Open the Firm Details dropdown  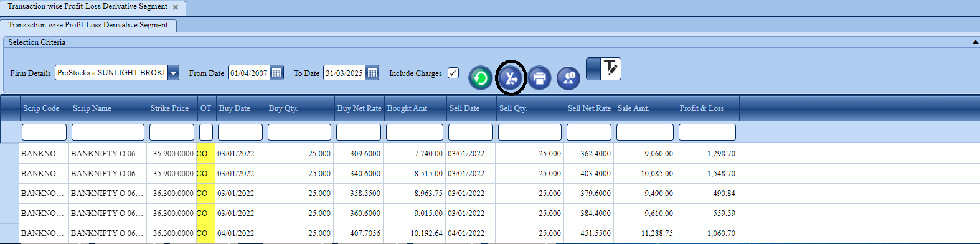point(174,73)
